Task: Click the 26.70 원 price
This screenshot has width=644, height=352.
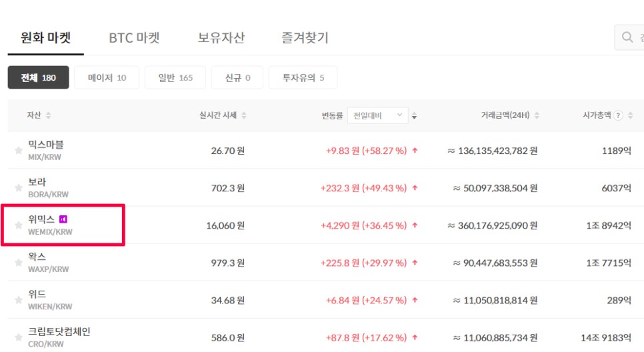Action: [x=228, y=151]
